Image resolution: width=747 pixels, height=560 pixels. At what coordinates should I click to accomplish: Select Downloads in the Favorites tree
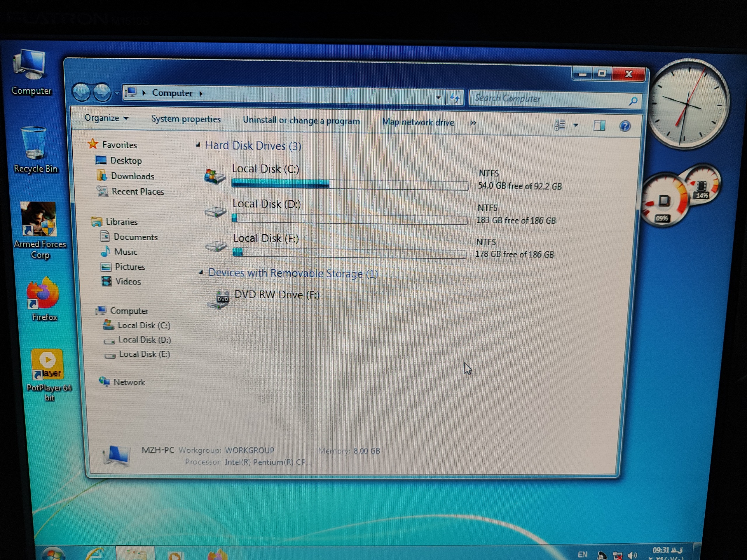pyautogui.click(x=132, y=176)
